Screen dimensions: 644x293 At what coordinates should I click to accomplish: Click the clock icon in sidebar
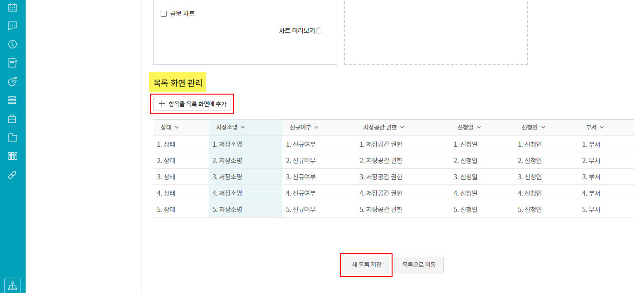(x=13, y=44)
